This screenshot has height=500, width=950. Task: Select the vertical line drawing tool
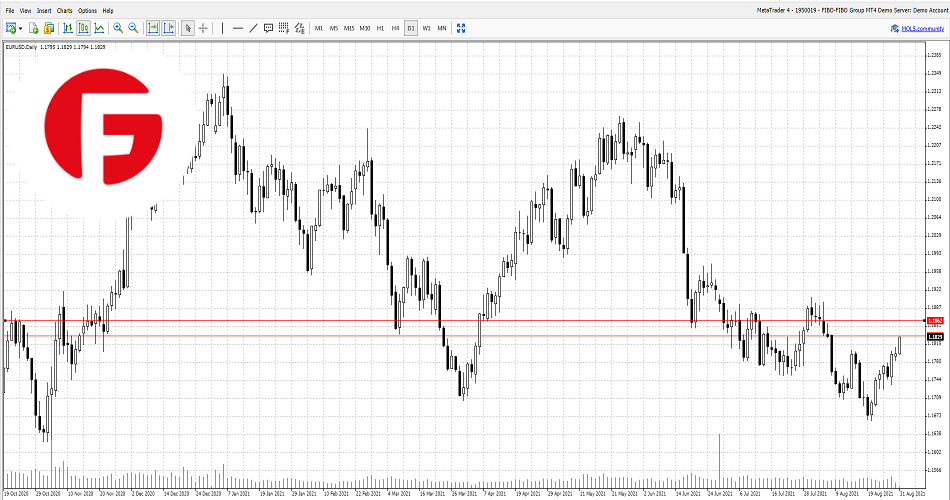coord(222,28)
